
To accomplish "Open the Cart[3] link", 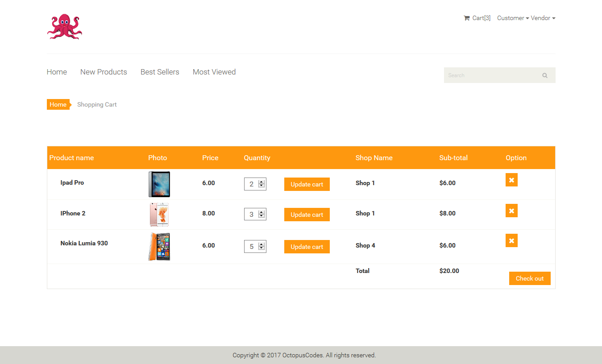I will 481,18.
